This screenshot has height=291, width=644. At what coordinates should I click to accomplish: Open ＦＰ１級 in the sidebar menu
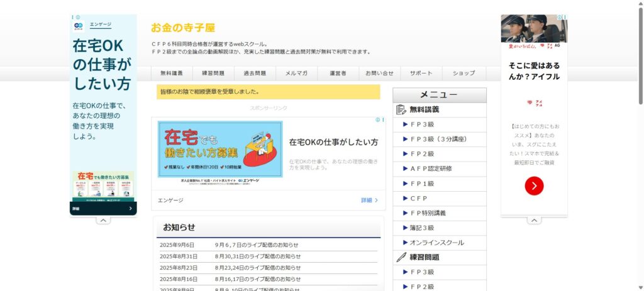tap(440, 184)
